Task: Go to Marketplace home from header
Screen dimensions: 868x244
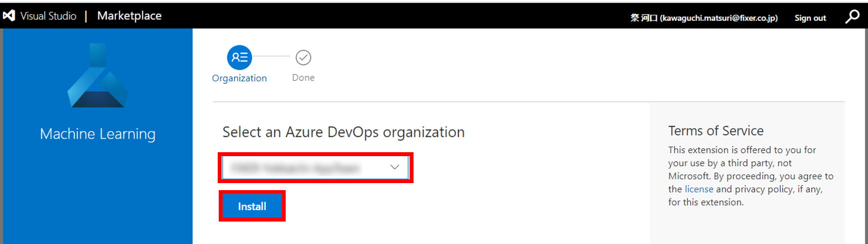Action: (129, 16)
